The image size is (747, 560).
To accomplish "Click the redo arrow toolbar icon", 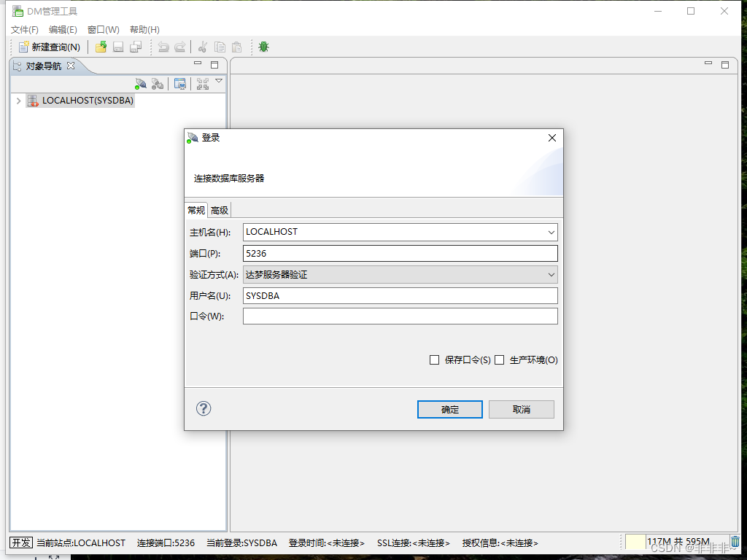I will point(180,47).
